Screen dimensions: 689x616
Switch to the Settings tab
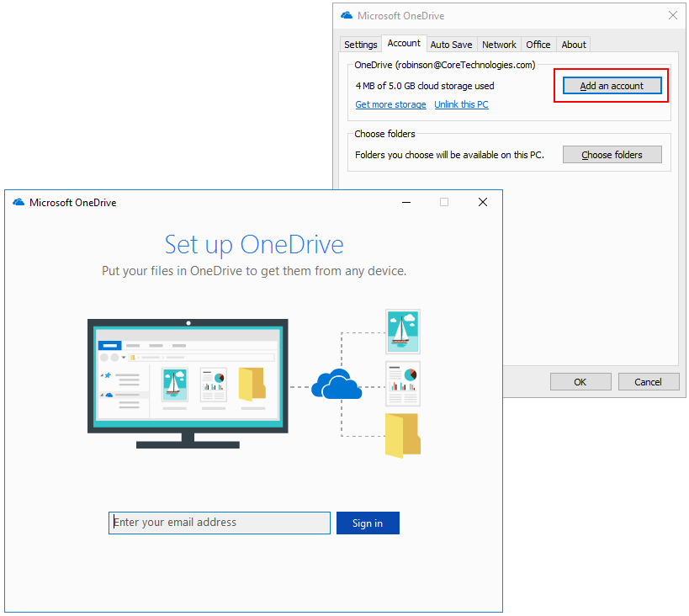(360, 45)
